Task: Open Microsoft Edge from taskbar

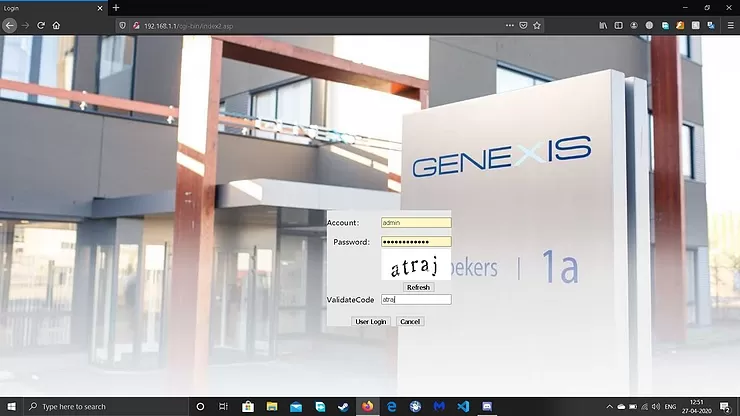Action: click(x=391, y=407)
